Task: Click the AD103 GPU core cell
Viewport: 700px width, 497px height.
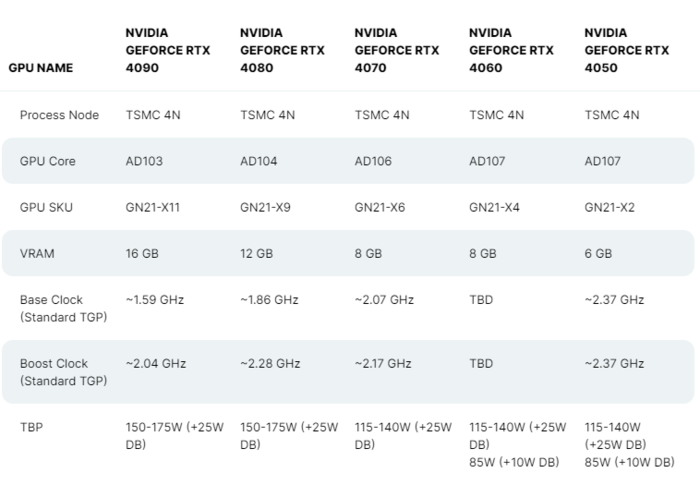Action: coord(143,161)
